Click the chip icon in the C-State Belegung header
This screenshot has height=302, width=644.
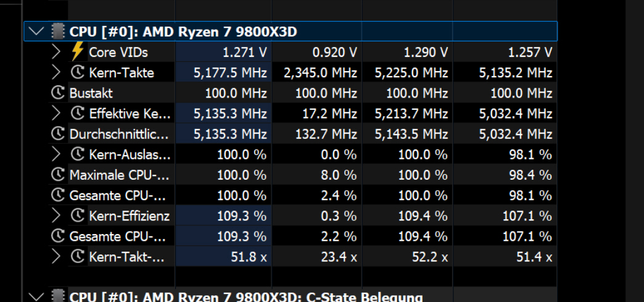tap(58, 296)
